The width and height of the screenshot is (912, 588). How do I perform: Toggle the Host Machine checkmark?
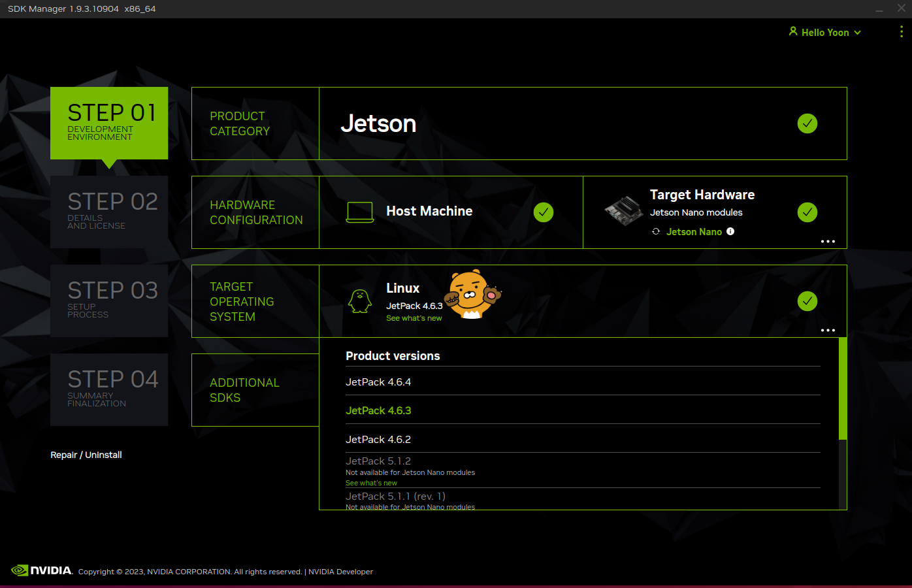pos(544,212)
